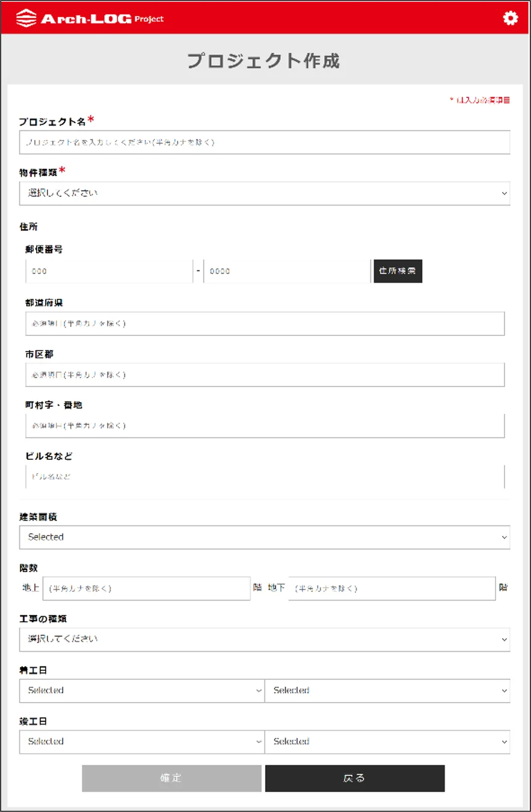Open the 物件種類 dropdown
Image resolution: width=531 pixels, height=812 pixels.
point(265,194)
